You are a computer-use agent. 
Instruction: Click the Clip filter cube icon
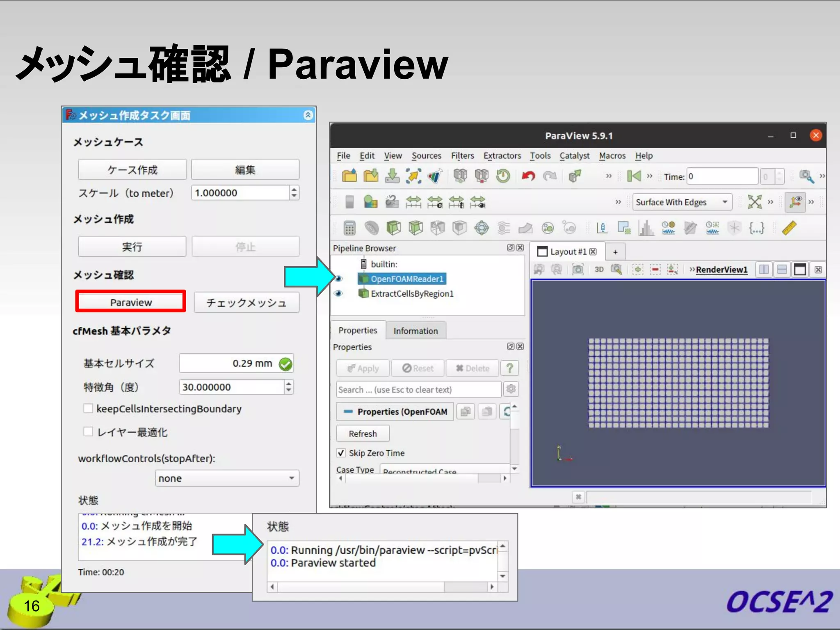tap(394, 228)
